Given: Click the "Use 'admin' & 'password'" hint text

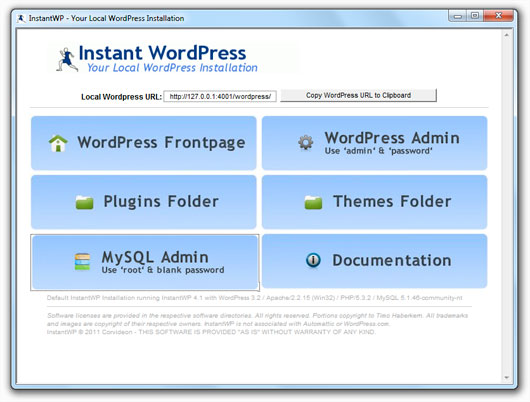Looking at the screenshot, I should [x=379, y=151].
